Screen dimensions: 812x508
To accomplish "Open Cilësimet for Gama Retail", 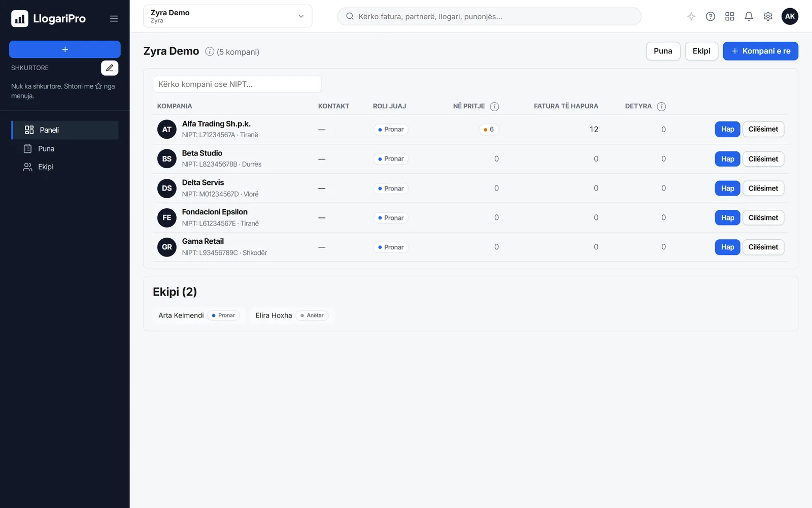I will click(x=763, y=247).
